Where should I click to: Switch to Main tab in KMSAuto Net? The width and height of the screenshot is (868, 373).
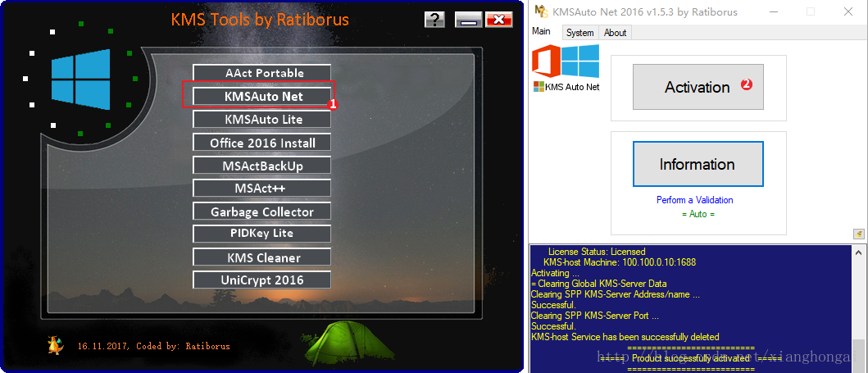tap(542, 31)
